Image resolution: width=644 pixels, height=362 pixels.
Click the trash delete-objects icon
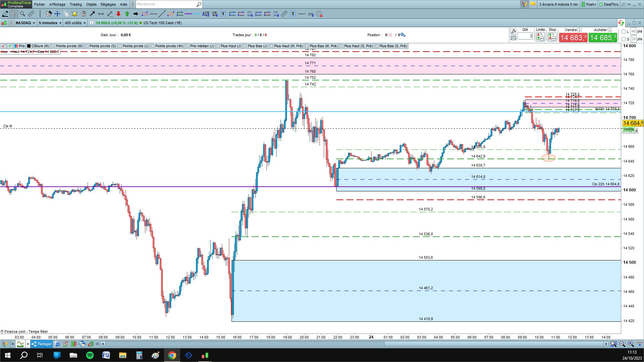pos(84,14)
